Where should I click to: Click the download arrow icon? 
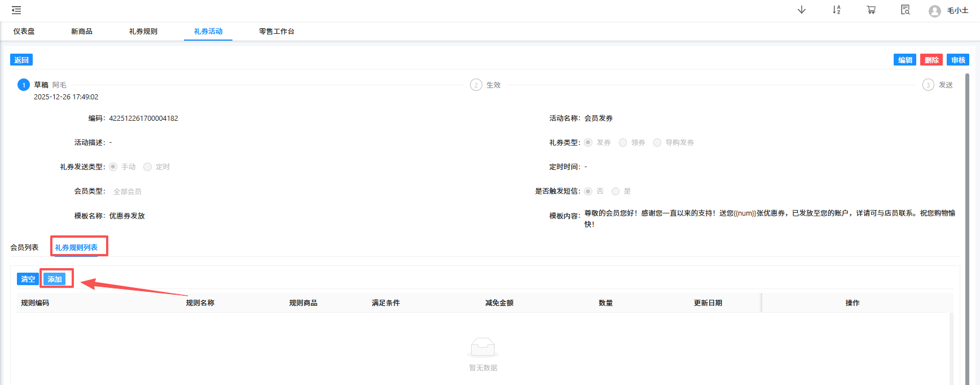tap(801, 10)
